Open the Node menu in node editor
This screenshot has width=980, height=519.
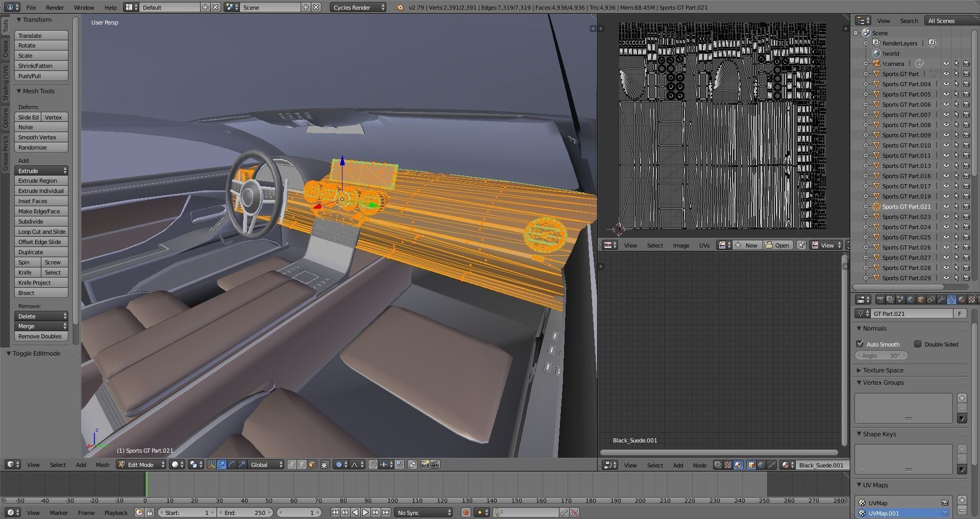click(x=700, y=465)
